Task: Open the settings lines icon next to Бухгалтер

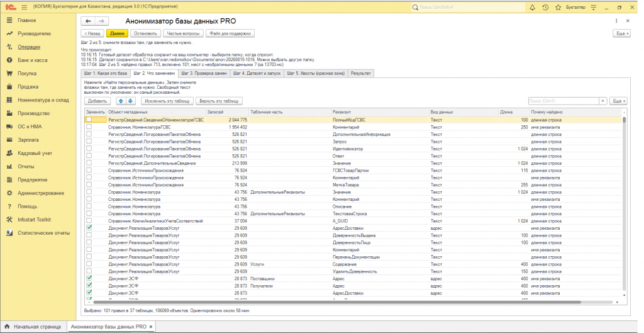Action: tap(594, 8)
